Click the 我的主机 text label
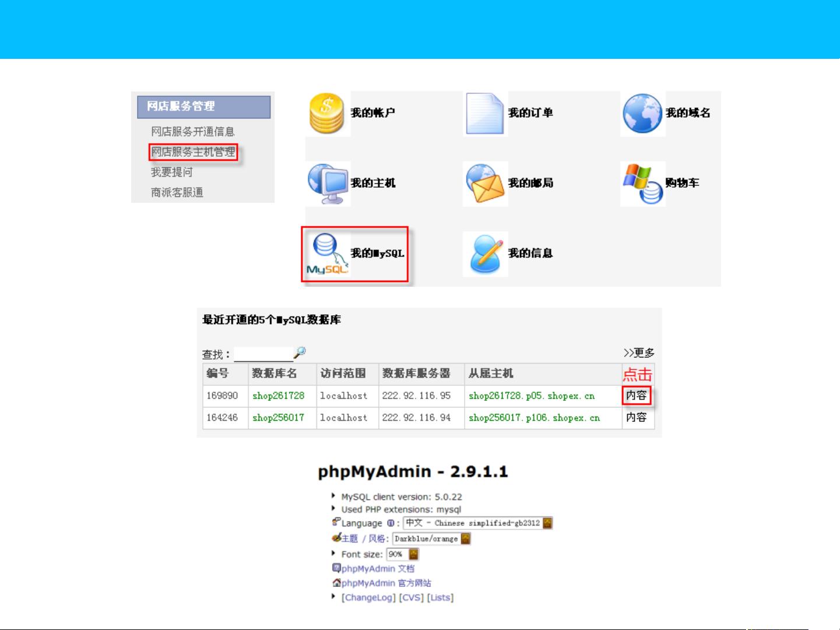The image size is (840, 630). pos(373,183)
